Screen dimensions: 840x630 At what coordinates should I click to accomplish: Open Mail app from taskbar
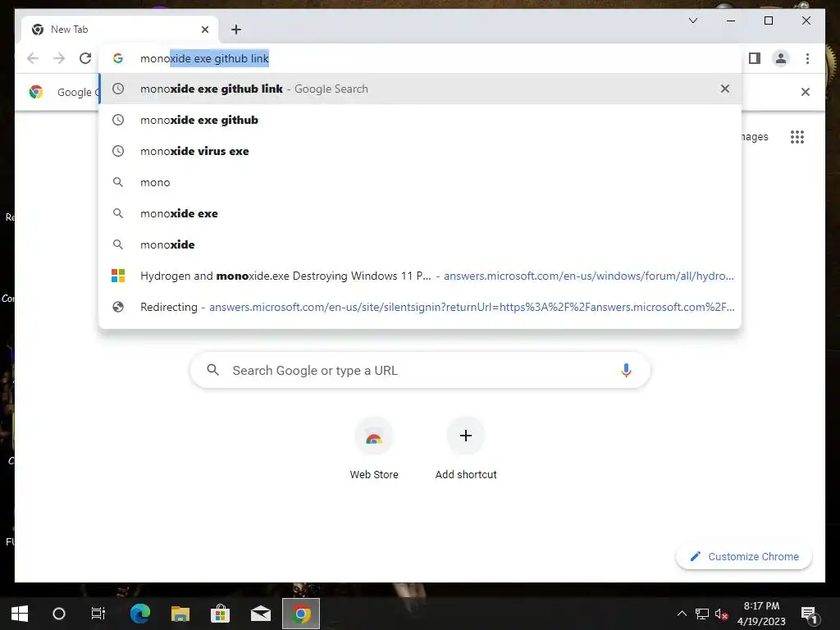261,614
